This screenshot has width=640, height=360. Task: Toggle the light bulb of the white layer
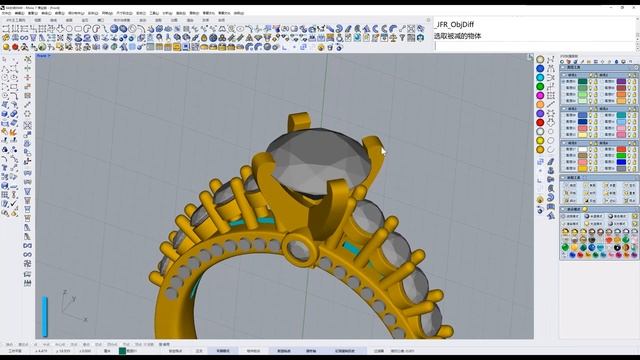click(590, 149)
